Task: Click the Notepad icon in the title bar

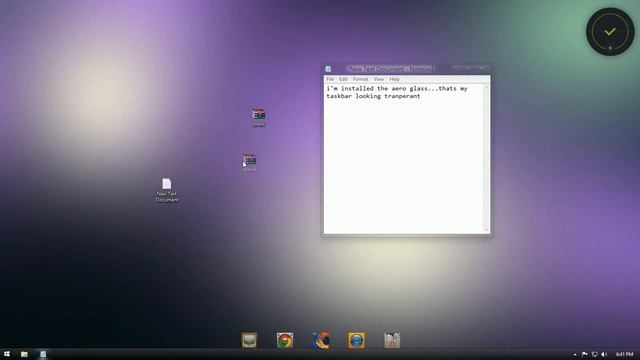Action: (x=328, y=69)
